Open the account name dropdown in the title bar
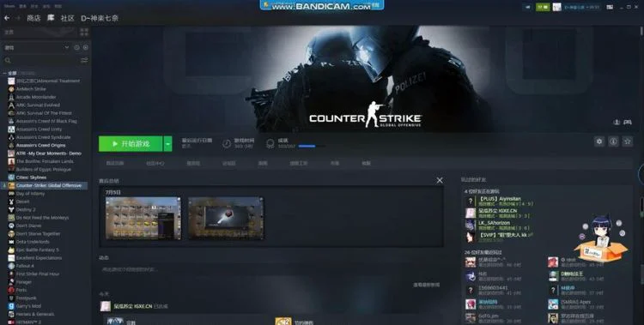The height and width of the screenshot is (325, 644). point(581,7)
